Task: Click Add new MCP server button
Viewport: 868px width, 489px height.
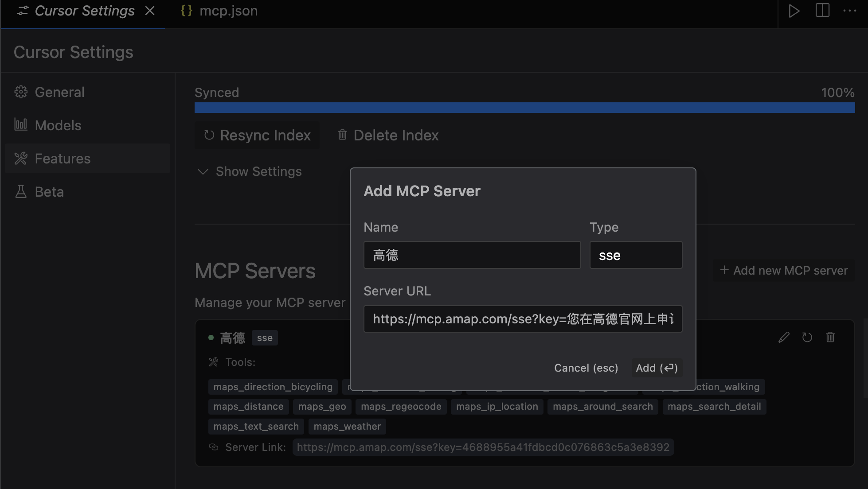Action: point(784,270)
